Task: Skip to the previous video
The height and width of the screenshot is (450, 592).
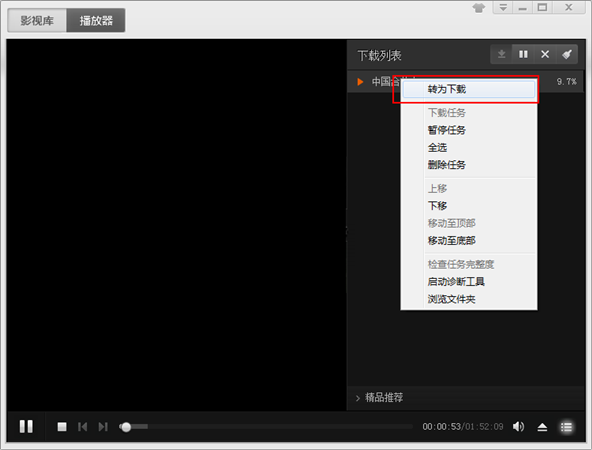Action: click(82, 427)
